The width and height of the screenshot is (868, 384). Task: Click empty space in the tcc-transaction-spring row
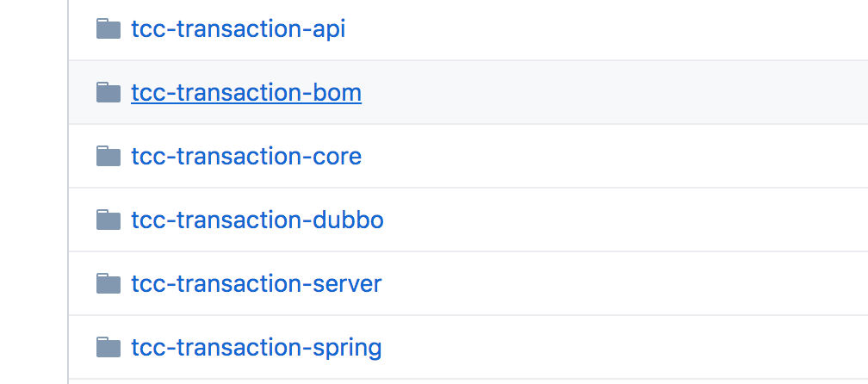point(603,347)
